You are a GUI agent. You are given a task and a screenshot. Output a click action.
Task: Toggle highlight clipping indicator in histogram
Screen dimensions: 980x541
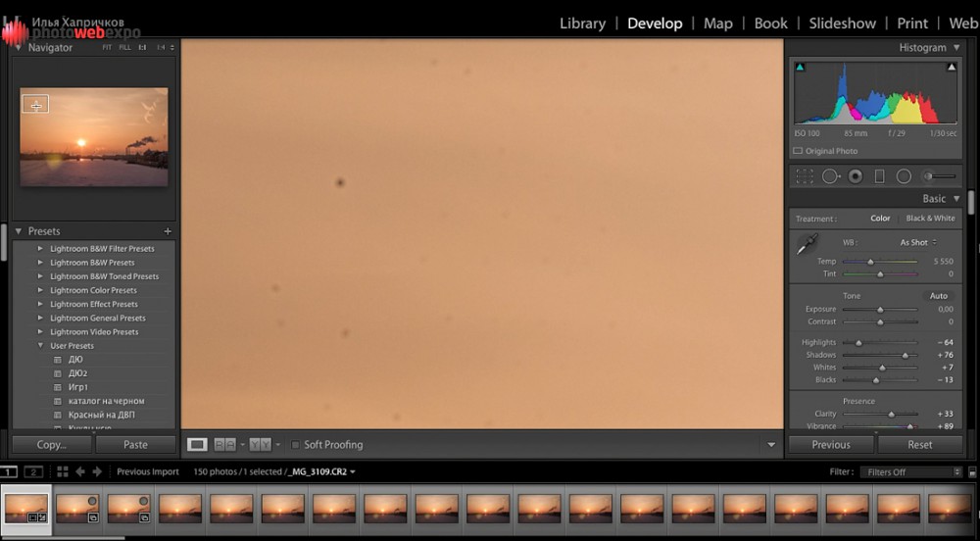point(952,67)
